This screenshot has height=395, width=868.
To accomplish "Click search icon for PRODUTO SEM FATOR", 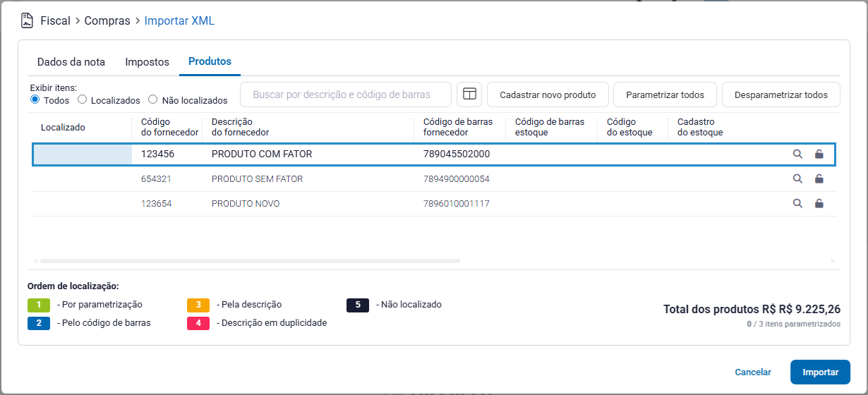I will click(797, 179).
